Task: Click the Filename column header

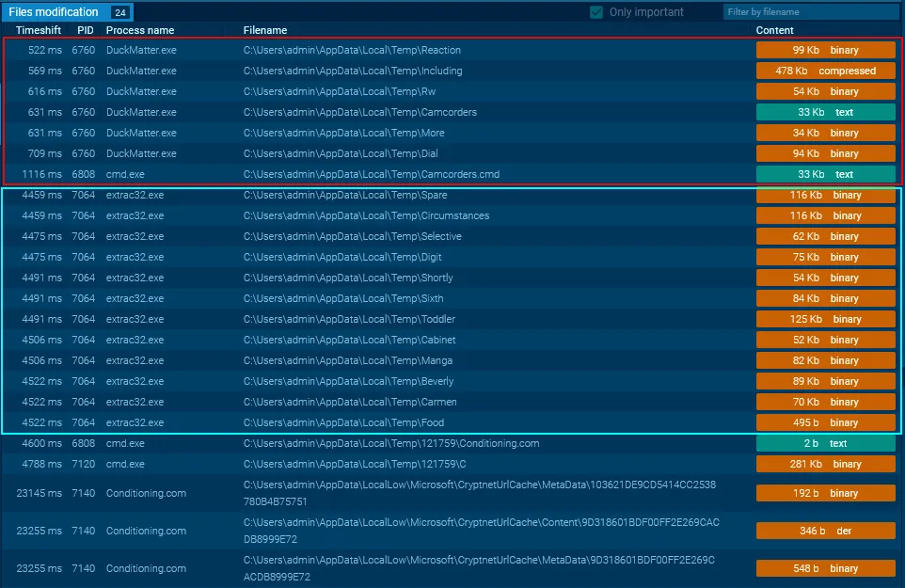Action: 265,31
